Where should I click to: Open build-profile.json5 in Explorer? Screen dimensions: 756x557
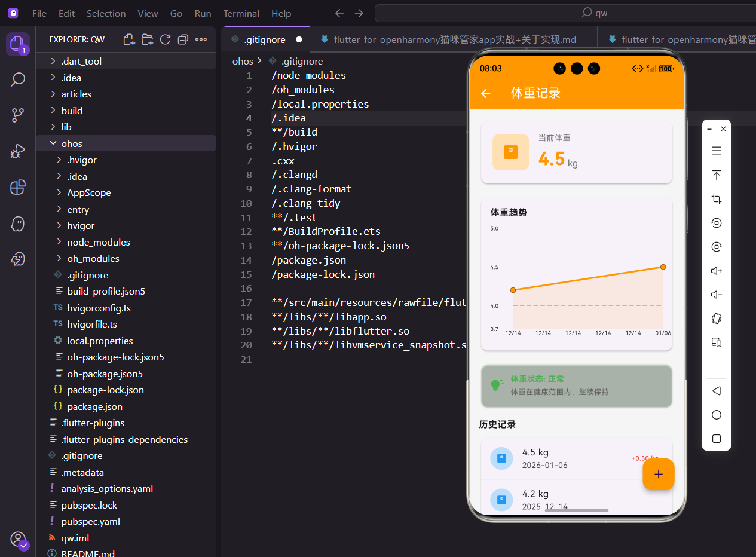pyautogui.click(x=126, y=291)
